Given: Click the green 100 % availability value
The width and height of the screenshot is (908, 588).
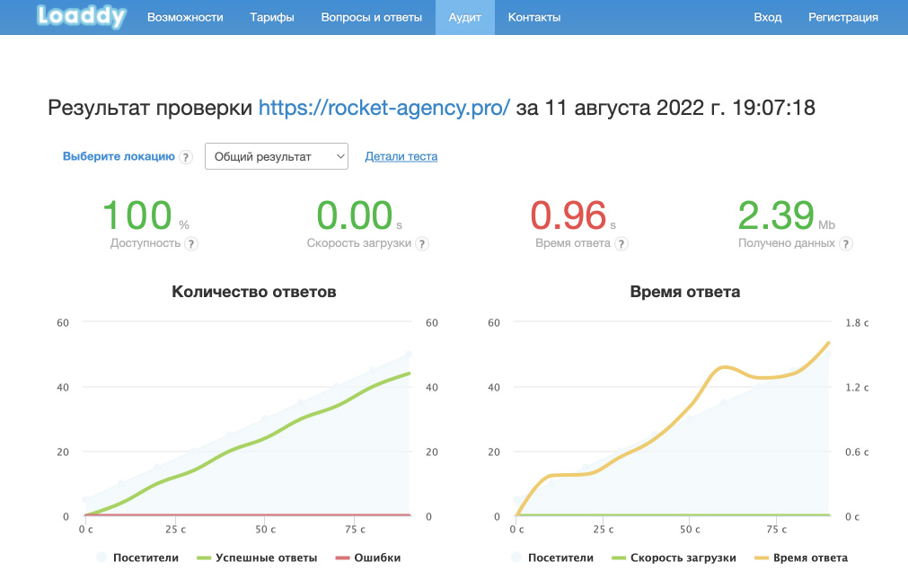Looking at the screenshot, I should click(x=145, y=215).
